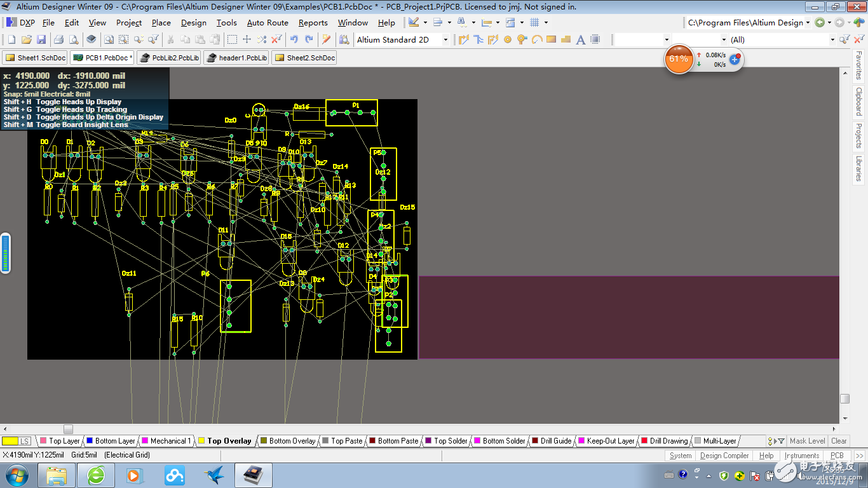
Task: Switch to header1.PcbLib document tab
Action: click(236, 58)
